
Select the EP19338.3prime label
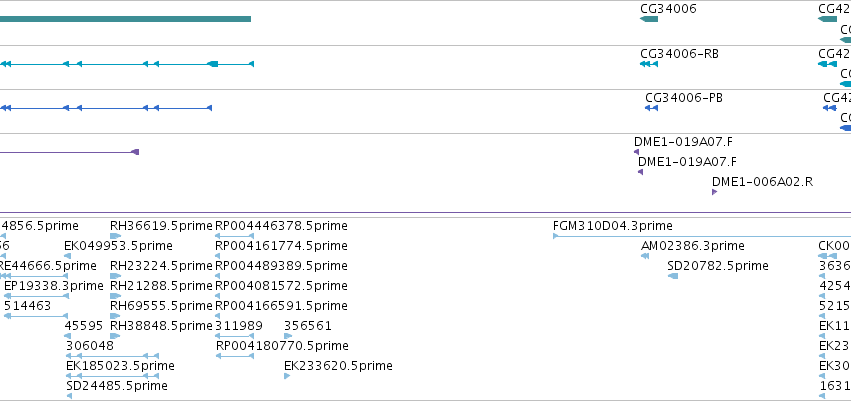point(54,286)
